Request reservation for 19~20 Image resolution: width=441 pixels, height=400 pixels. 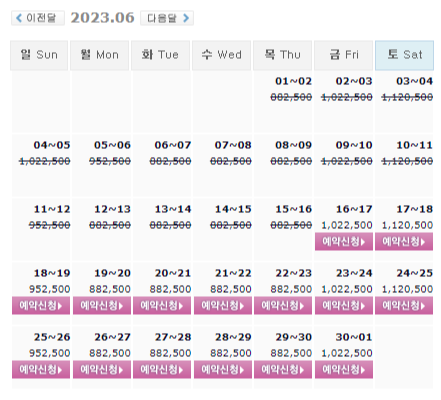pos(102,306)
